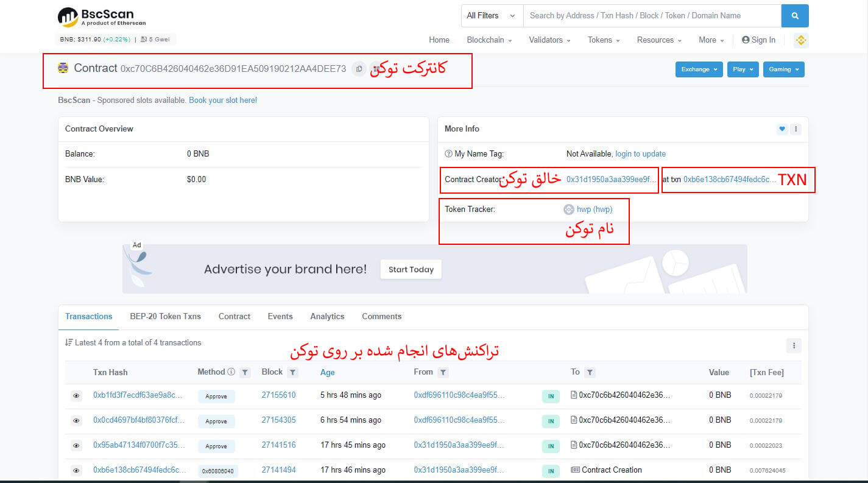Click the hwp token tracker icon
868x483 pixels.
tap(569, 210)
